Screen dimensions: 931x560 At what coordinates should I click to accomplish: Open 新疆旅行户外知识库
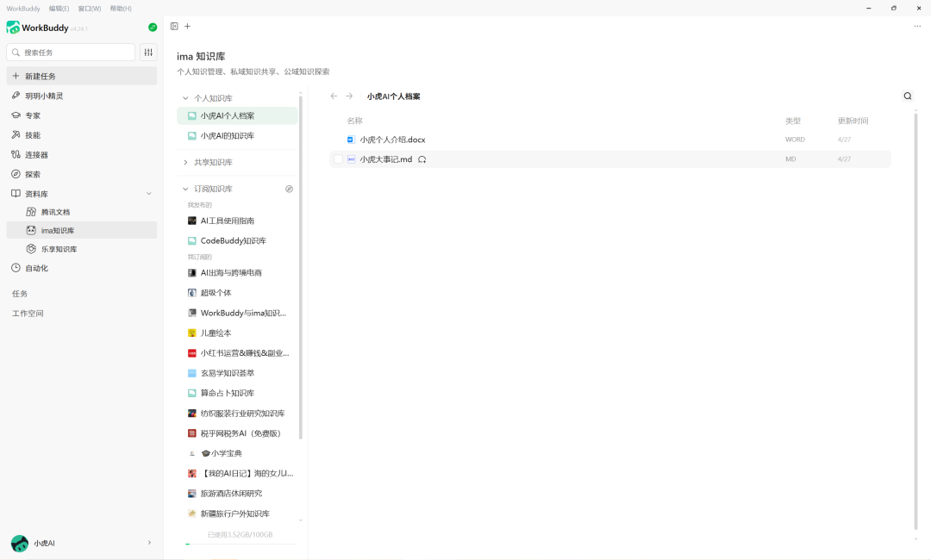click(x=237, y=513)
